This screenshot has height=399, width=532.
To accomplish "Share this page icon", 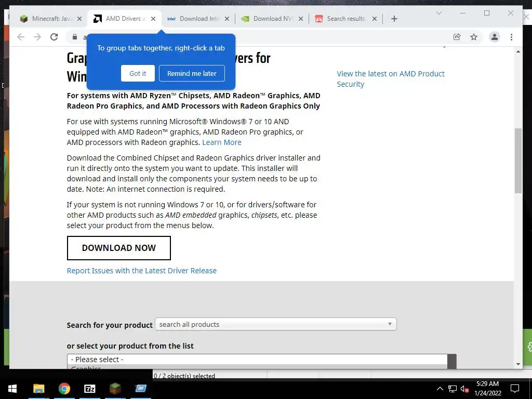I will [x=457, y=37].
